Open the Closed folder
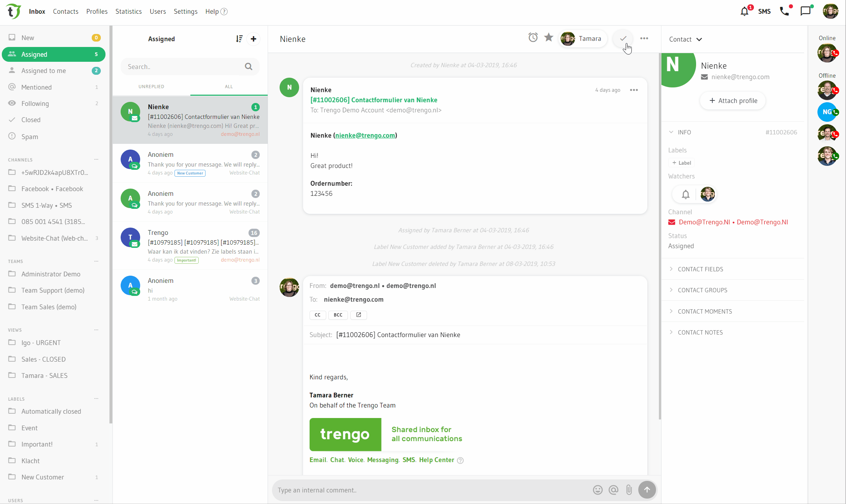 pyautogui.click(x=54, y=120)
